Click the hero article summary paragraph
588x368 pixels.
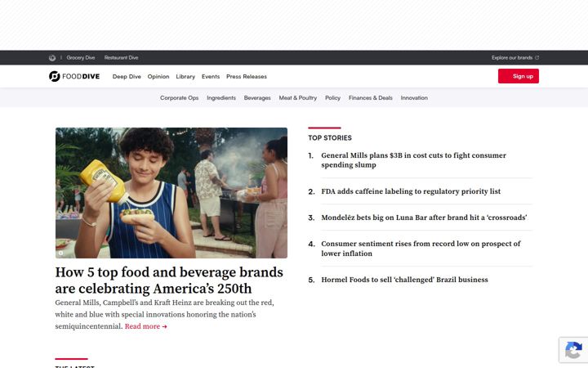165,314
